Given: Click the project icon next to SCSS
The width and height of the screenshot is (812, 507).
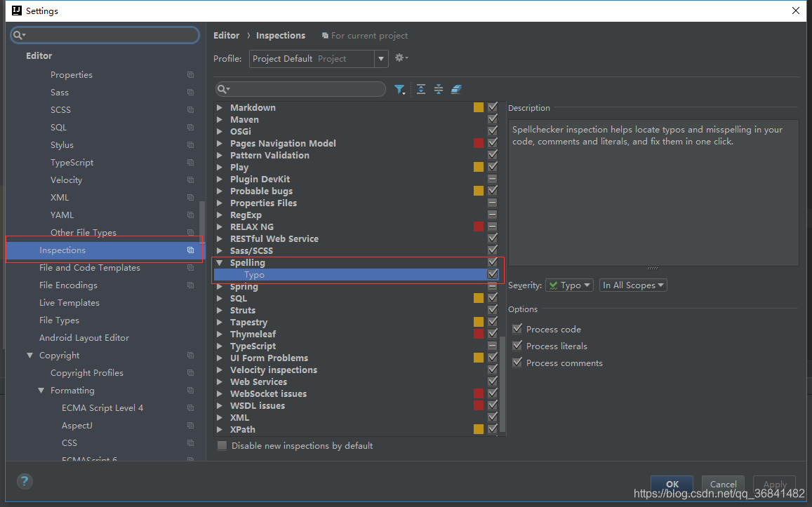Looking at the screenshot, I should click(191, 109).
